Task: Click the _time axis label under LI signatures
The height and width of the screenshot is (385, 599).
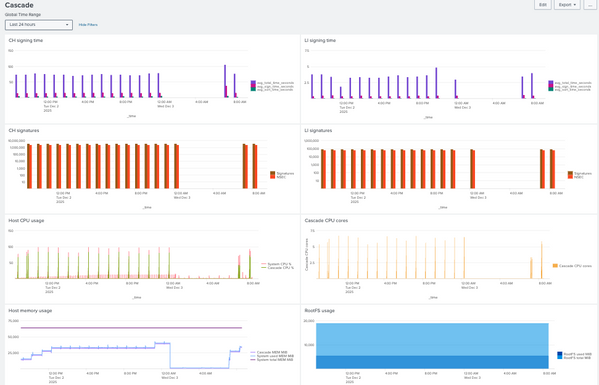Action: click(x=443, y=207)
